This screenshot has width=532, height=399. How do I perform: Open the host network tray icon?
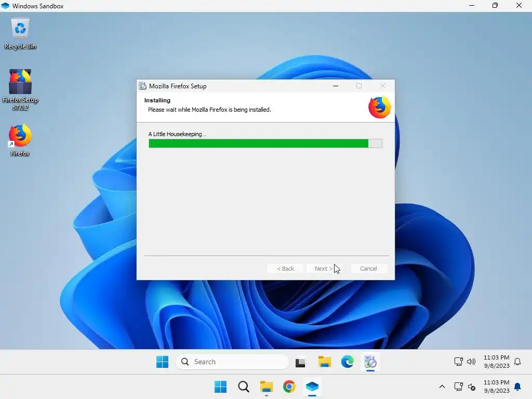(x=458, y=387)
